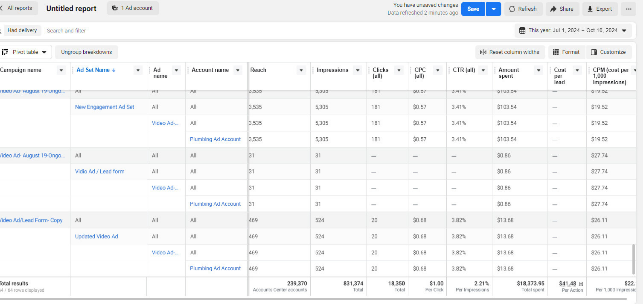Click the Had delivery filter chip
Viewport: 644px width, 304px height.
pos(22,30)
